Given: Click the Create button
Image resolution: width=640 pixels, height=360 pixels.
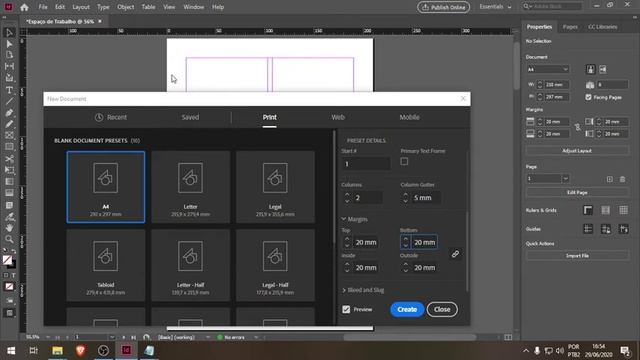Looking at the screenshot, I should [x=407, y=309].
